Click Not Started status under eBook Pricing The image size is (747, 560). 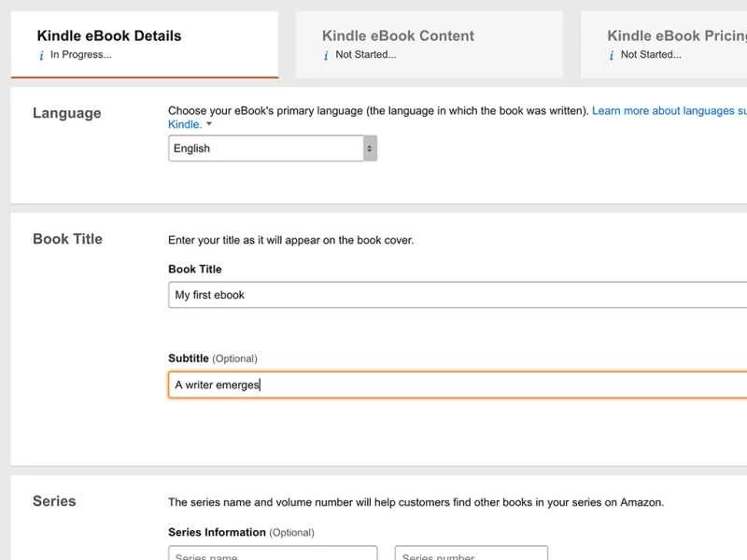coord(650,55)
